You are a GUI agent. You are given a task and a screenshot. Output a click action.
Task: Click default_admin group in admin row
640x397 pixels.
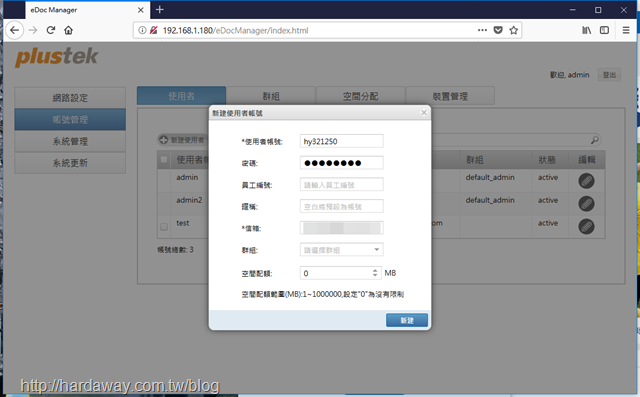(x=490, y=177)
